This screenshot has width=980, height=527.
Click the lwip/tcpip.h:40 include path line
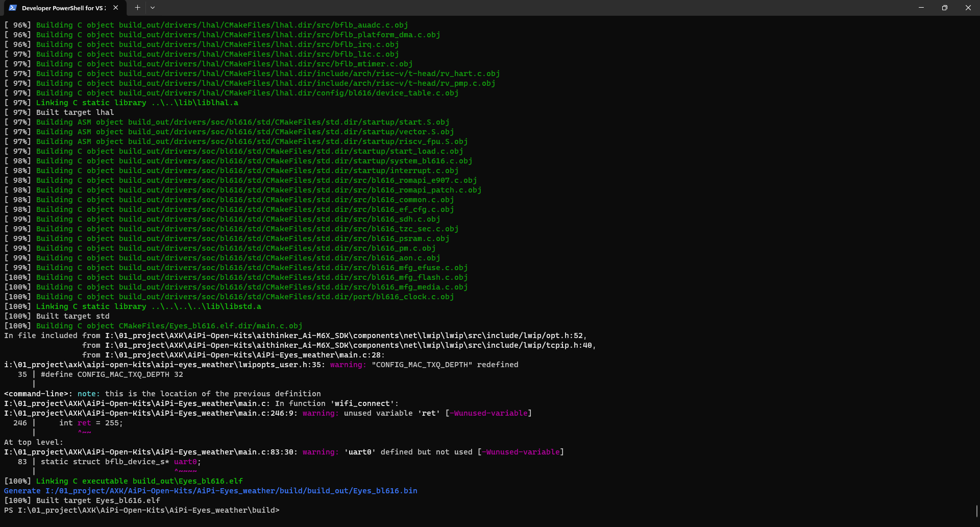point(339,345)
